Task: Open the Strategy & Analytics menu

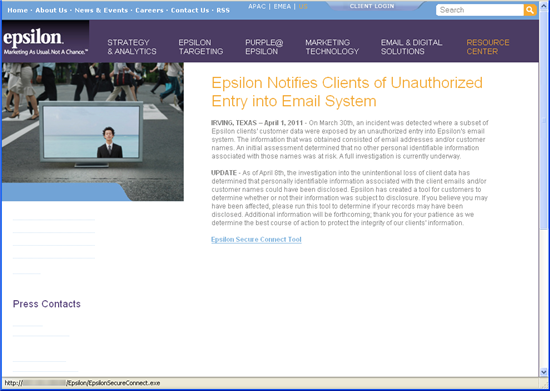Action: point(132,47)
